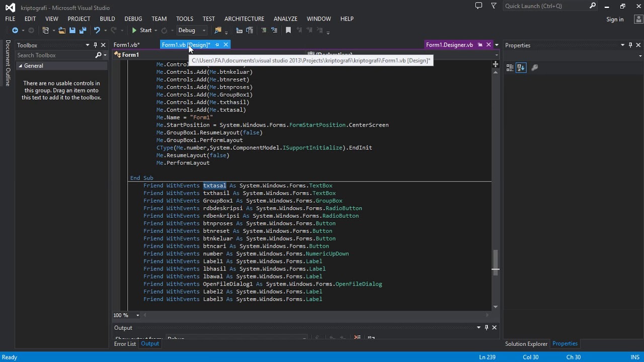Toggle auto-hide pin on Toolbox panel
Screen dimensions: 644x362
pos(95,45)
